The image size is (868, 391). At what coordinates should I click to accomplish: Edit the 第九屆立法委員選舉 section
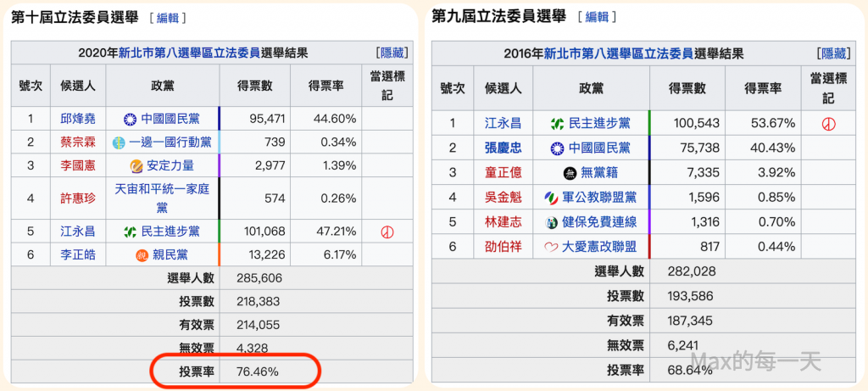point(598,17)
